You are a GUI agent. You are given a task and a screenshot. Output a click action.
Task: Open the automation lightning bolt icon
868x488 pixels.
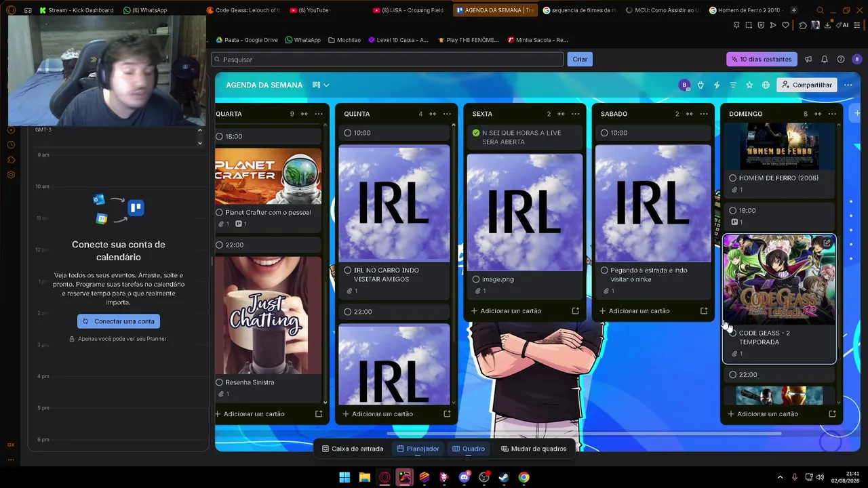(x=717, y=85)
